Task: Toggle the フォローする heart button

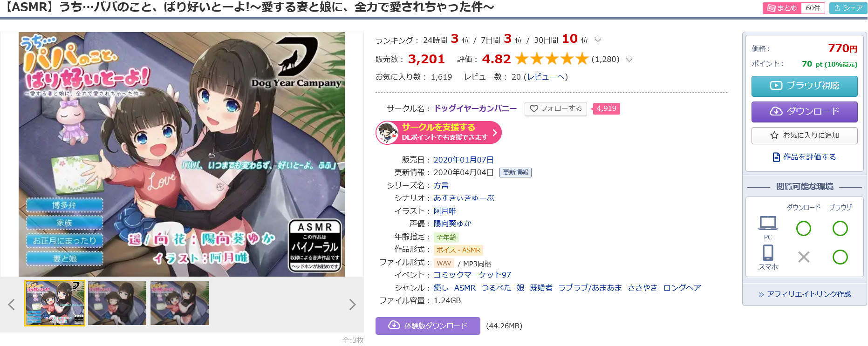Action: 555,109
